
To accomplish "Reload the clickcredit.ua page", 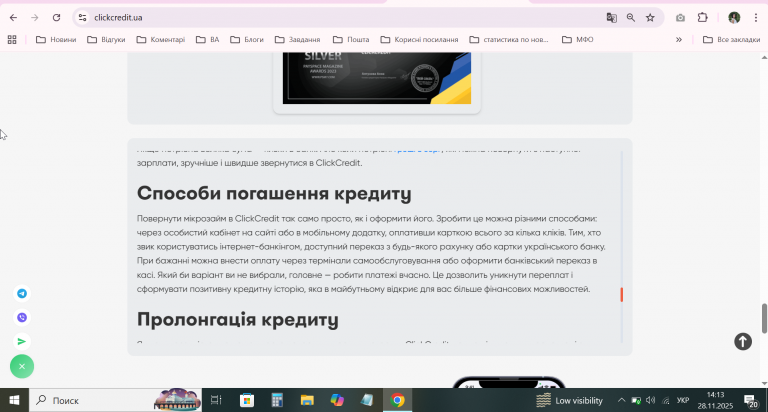I will point(56,18).
